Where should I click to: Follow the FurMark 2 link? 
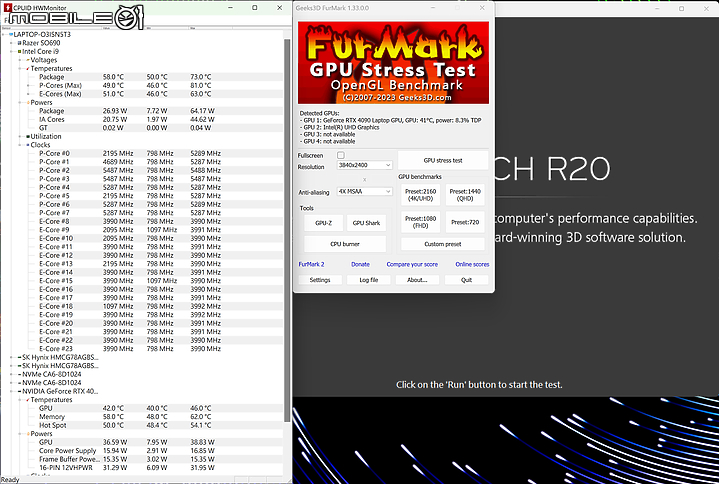tap(311, 264)
